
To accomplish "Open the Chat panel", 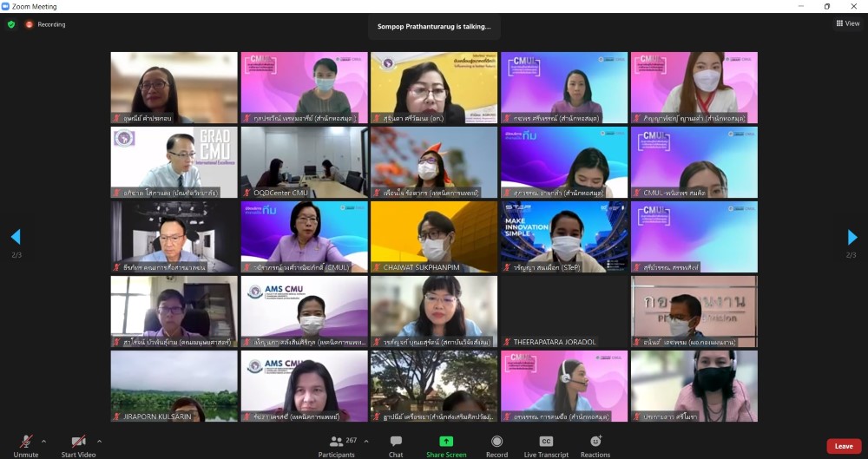I will tap(396, 443).
